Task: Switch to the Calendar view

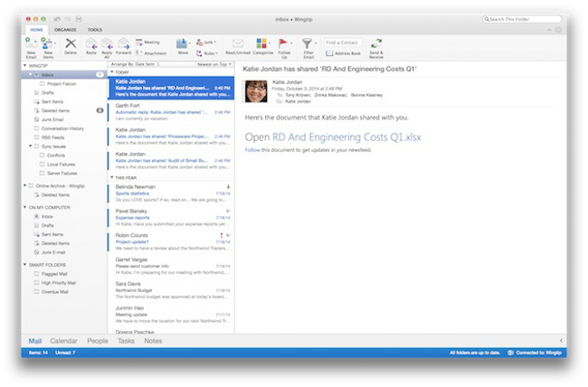Action: click(x=63, y=341)
